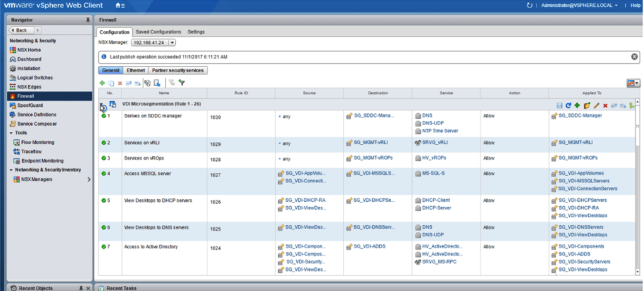Switch to the Settings tab

196,32
